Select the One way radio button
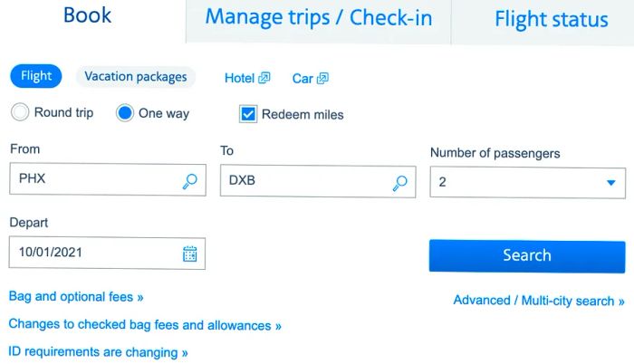 tap(125, 113)
